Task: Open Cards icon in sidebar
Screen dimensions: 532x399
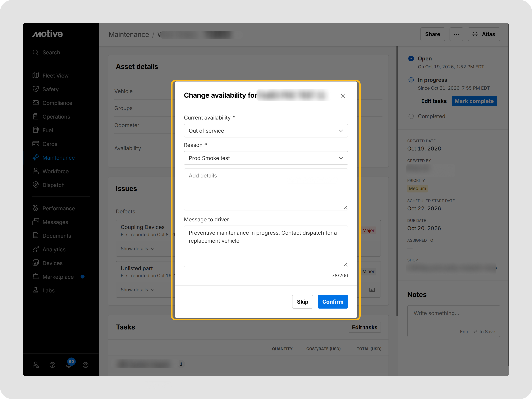Action: (x=36, y=144)
